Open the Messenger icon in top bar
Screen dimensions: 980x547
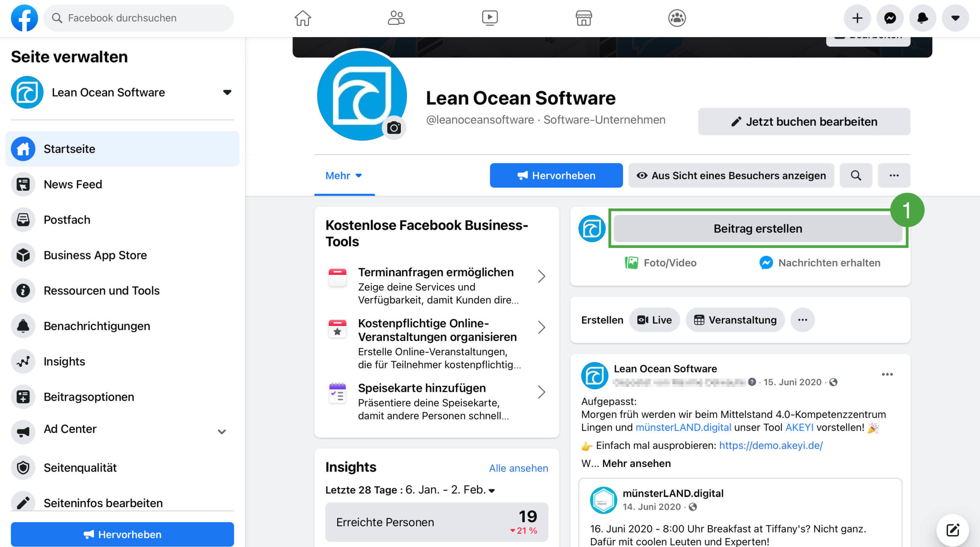pos(890,18)
